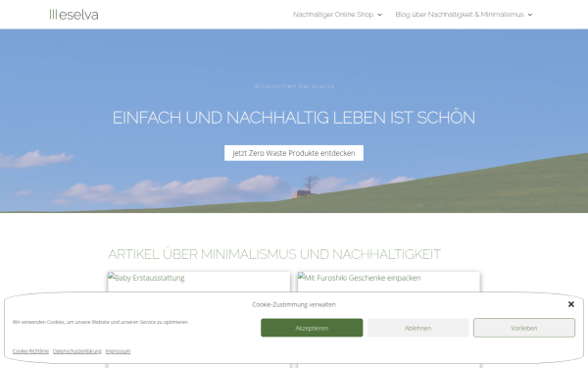The width and height of the screenshot is (588, 368).
Task: Open Blog über Nachhaltigkeit & Minimalismus menu
Action: 460,15
